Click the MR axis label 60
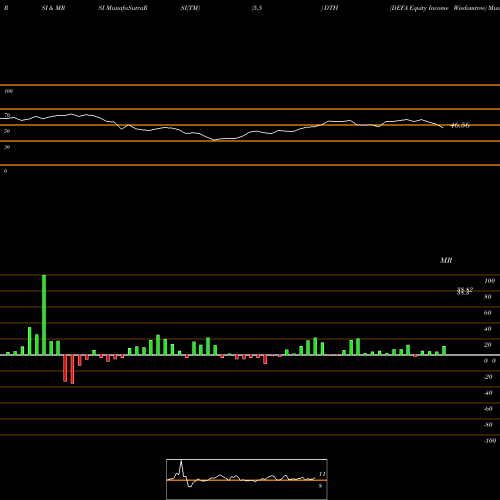This screenshot has width=500, height=500. tap(488, 313)
